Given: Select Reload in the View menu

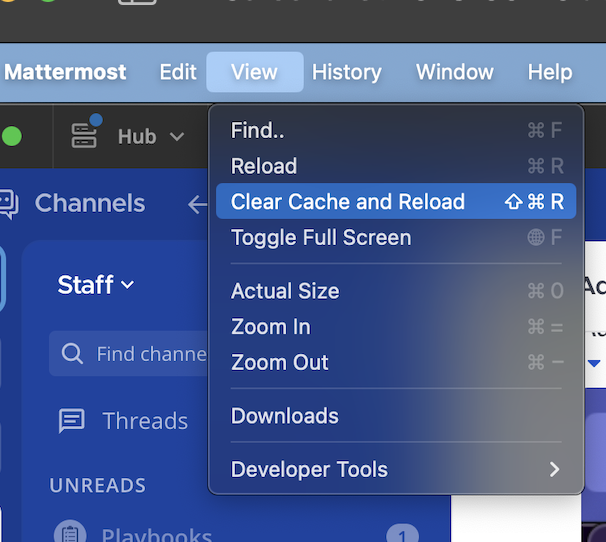Looking at the screenshot, I should pos(396,166).
